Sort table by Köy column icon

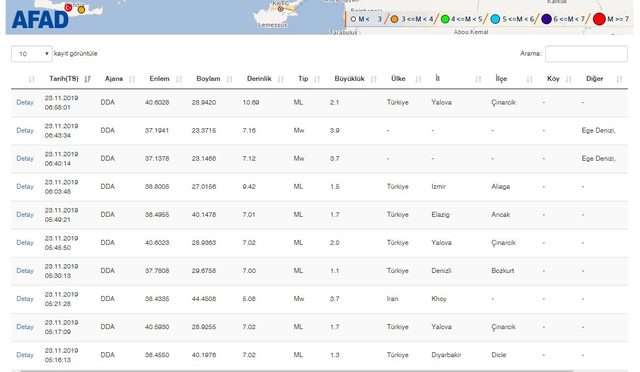pyautogui.click(x=569, y=79)
